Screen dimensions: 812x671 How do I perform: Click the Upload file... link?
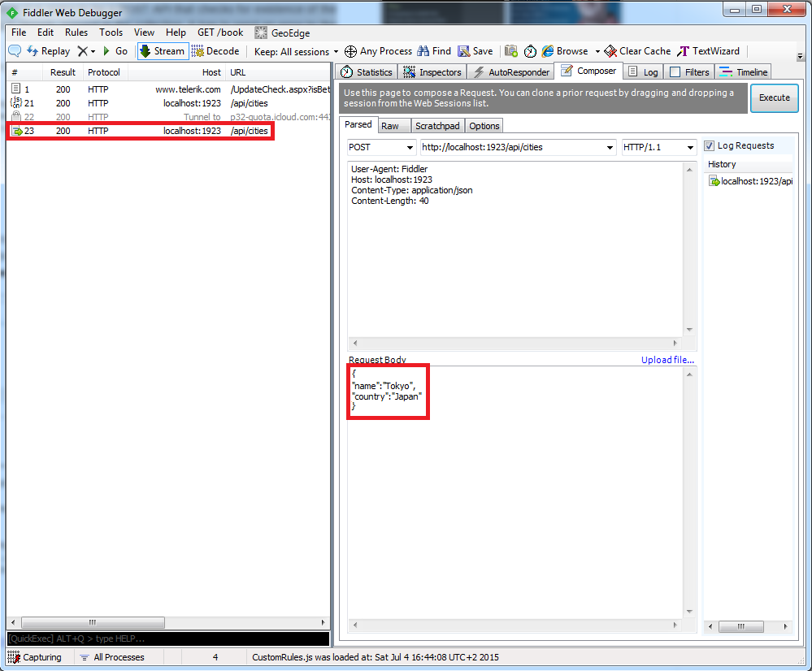(x=667, y=360)
